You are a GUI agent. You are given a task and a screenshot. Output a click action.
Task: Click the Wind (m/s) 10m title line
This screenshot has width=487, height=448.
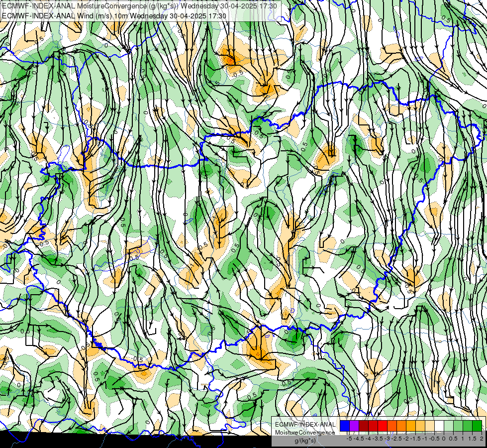tap(114, 16)
